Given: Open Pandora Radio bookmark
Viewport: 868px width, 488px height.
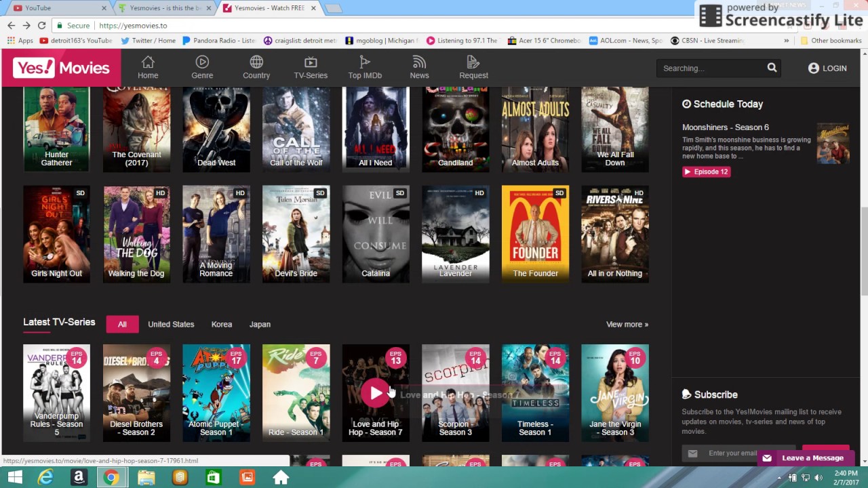Looking at the screenshot, I should click(x=219, y=41).
